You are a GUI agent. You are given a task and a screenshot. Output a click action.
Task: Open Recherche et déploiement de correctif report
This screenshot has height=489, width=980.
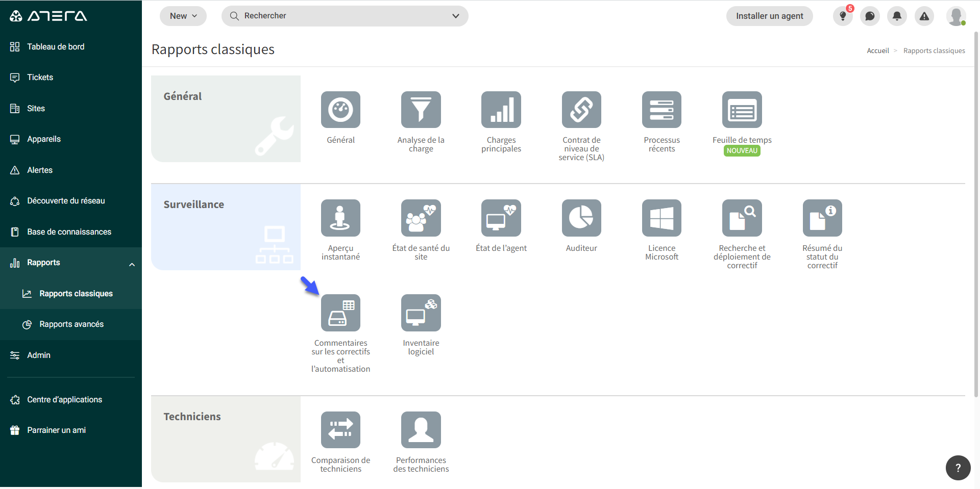tap(742, 218)
